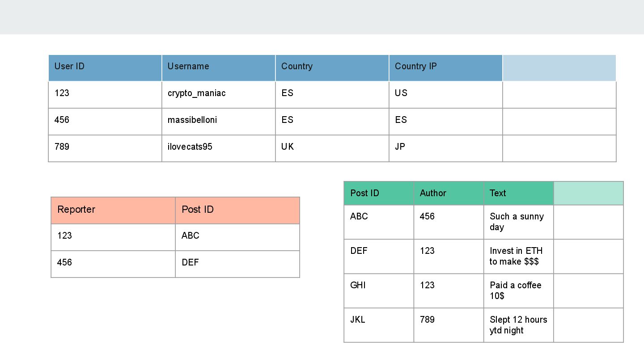
Task: Click the massibelloni cell
Action: (x=219, y=122)
